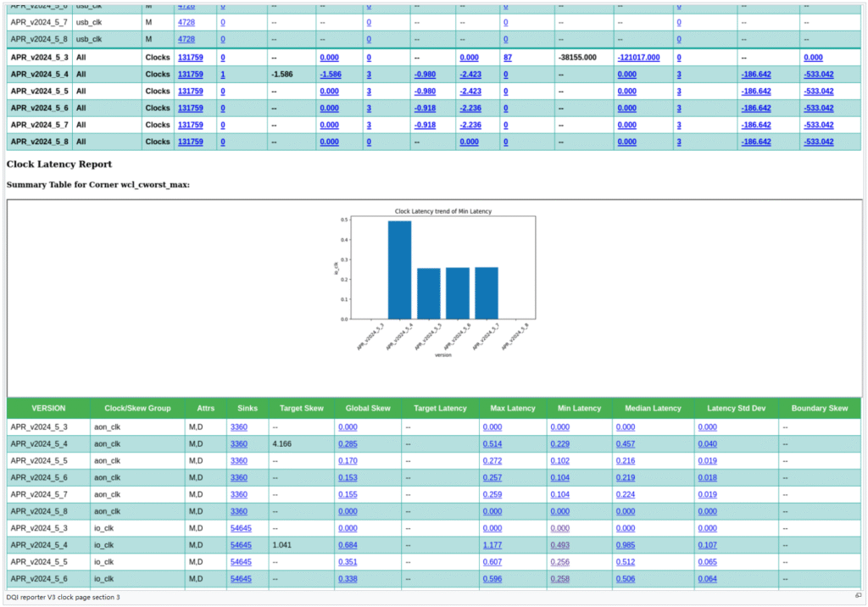Open the 0.040 Latency Std Dev link
Viewport: 868px width, 607px height.
(718, 443)
